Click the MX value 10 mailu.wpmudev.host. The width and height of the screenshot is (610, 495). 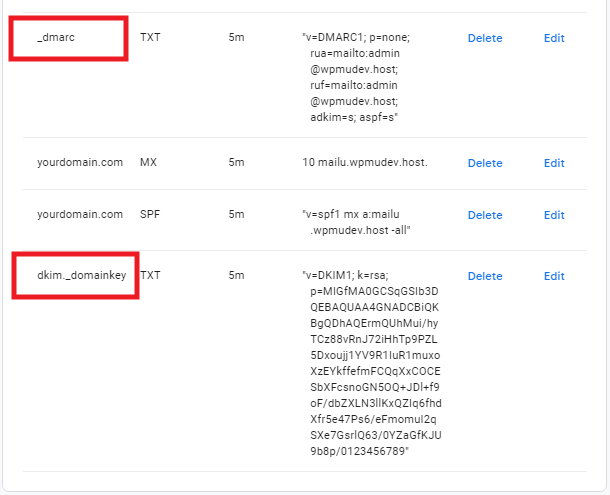(364, 163)
